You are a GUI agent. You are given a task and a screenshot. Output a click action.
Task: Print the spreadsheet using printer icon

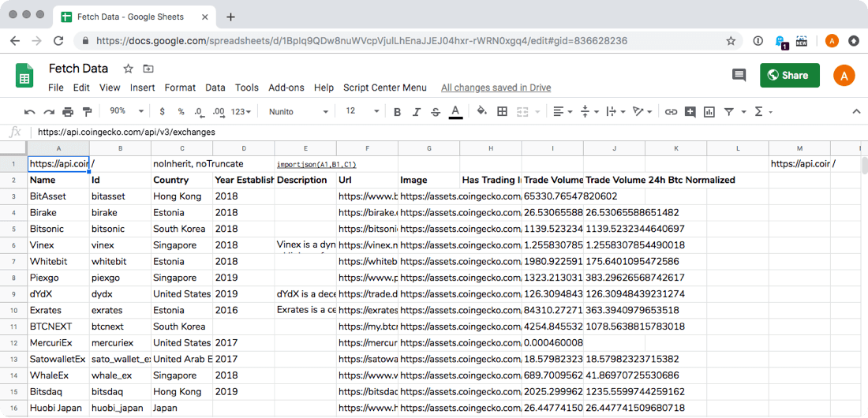pyautogui.click(x=68, y=112)
